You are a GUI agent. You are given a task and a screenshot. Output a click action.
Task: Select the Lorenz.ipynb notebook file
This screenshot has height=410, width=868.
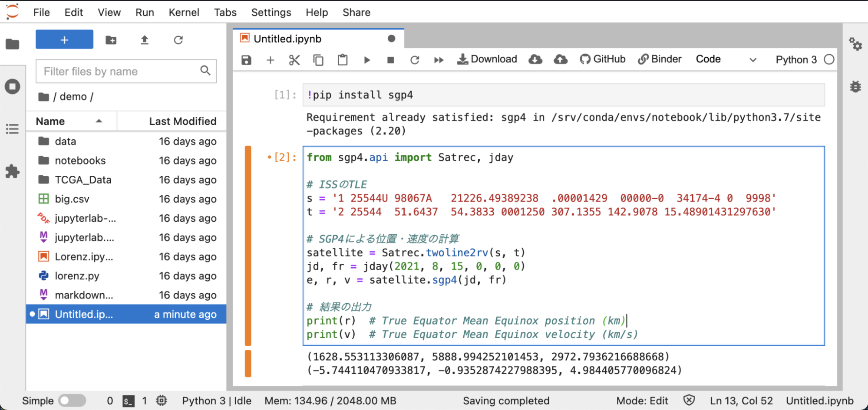pos(126,256)
